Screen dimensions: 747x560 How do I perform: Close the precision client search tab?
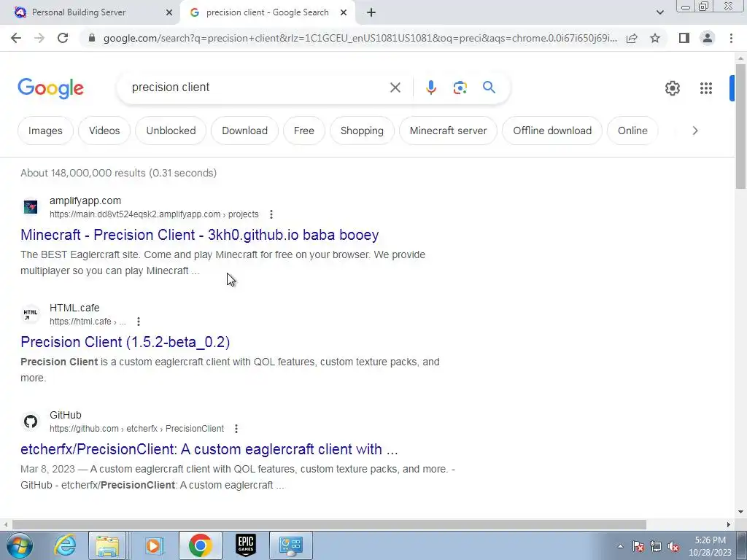tap(344, 13)
